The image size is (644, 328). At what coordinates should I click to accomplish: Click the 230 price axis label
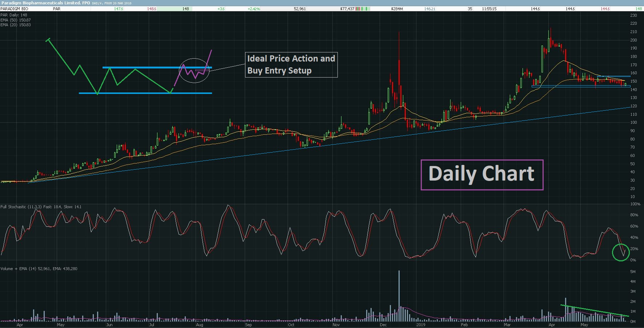[x=633, y=15]
